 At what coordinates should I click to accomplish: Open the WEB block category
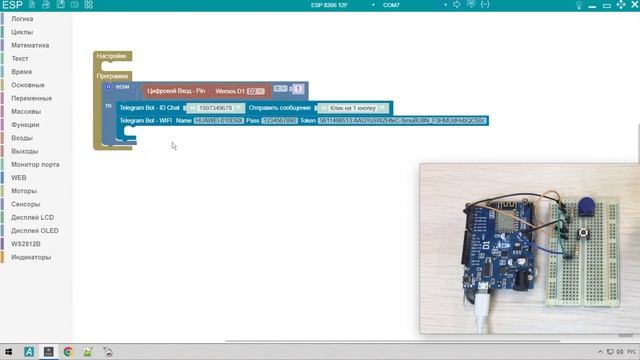[18, 178]
